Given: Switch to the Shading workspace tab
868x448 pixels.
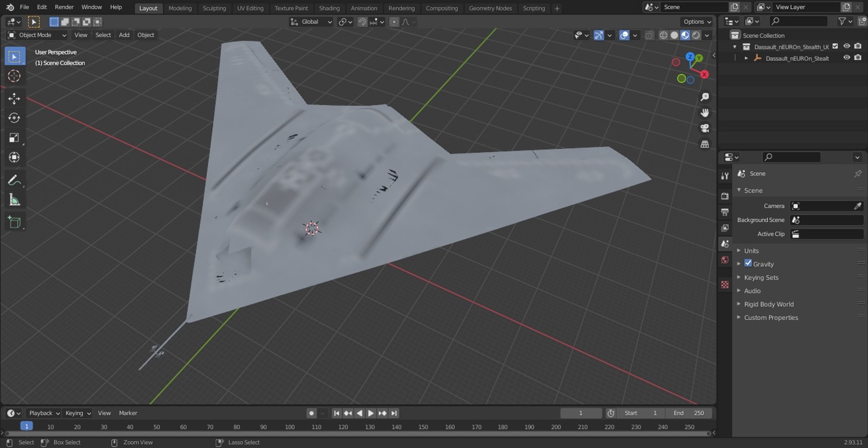Looking at the screenshot, I should click(x=329, y=8).
